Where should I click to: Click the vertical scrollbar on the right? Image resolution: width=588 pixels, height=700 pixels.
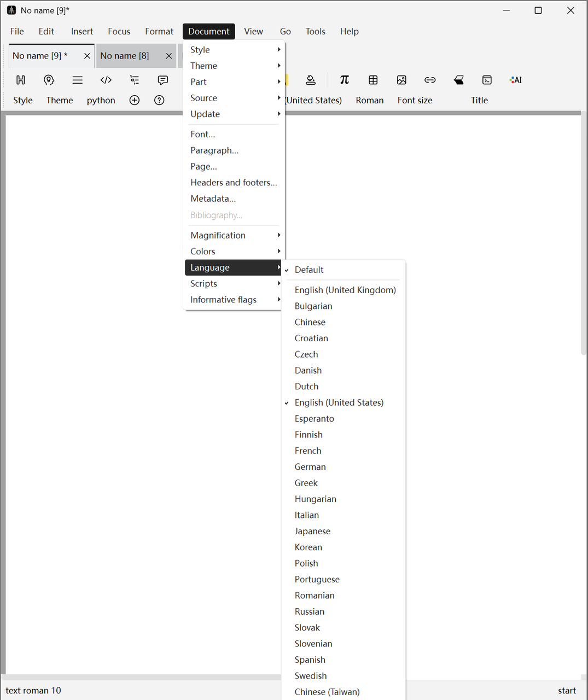[x=584, y=235]
